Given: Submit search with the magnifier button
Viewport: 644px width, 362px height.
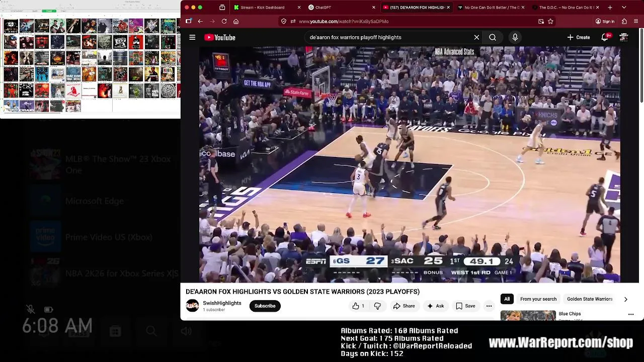Looking at the screenshot, I should [x=493, y=37].
